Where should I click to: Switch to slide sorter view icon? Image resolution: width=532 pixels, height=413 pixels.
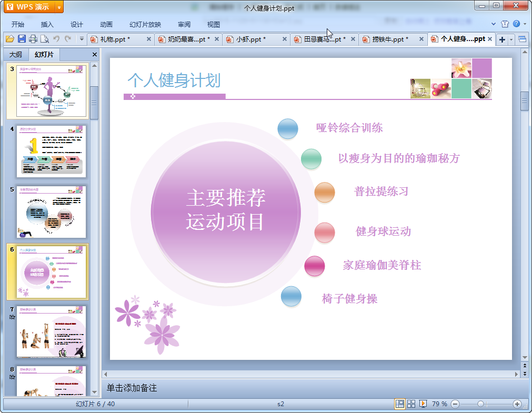pyautogui.click(x=411, y=404)
